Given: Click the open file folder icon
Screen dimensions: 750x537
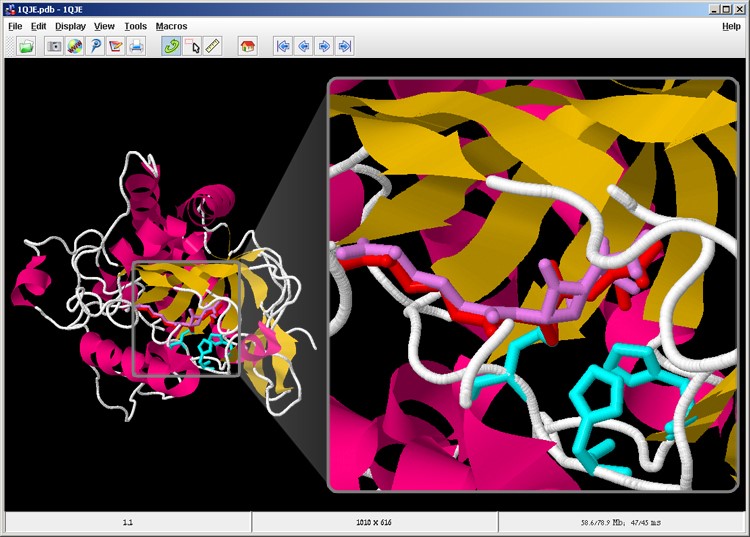Looking at the screenshot, I should tap(27, 46).
